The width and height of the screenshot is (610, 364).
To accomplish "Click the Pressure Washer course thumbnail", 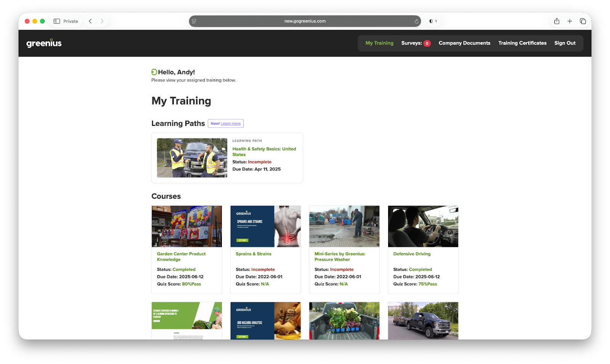I will (x=344, y=226).
